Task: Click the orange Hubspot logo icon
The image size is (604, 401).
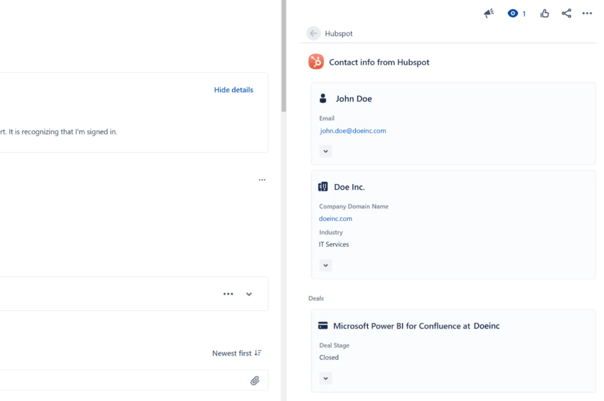Action: (316, 62)
